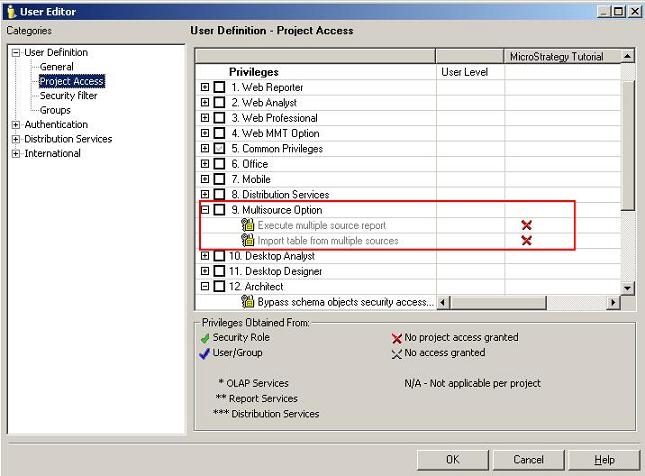645x476 pixels.
Task: Click the User Editor title bar icon
Action: [x=10, y=11]
